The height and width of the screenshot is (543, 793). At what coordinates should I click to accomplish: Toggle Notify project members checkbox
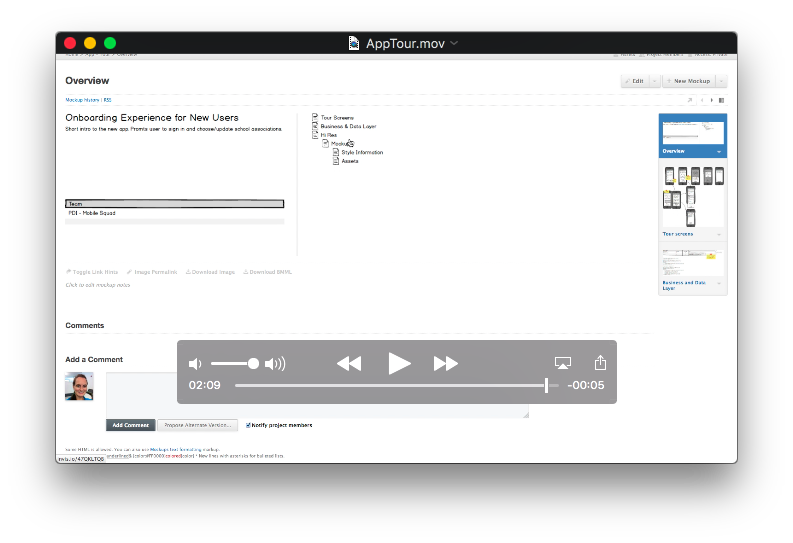pos(248,425)
